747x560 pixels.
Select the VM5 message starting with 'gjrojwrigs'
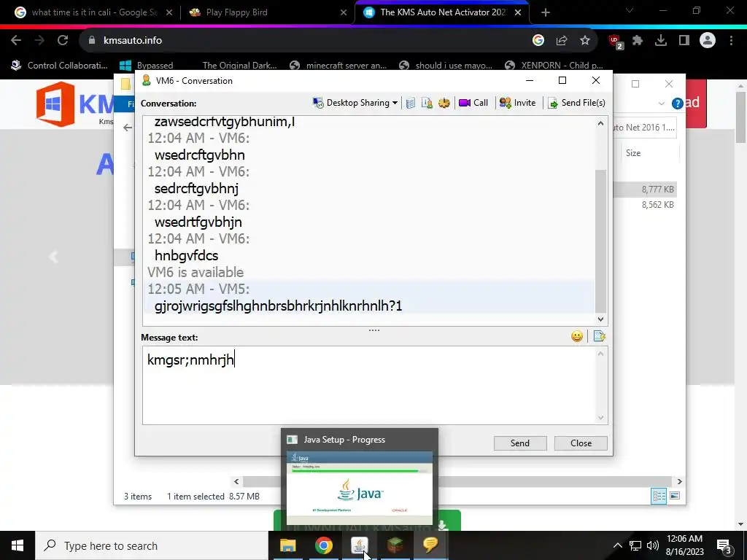click(x=278, y=306)
